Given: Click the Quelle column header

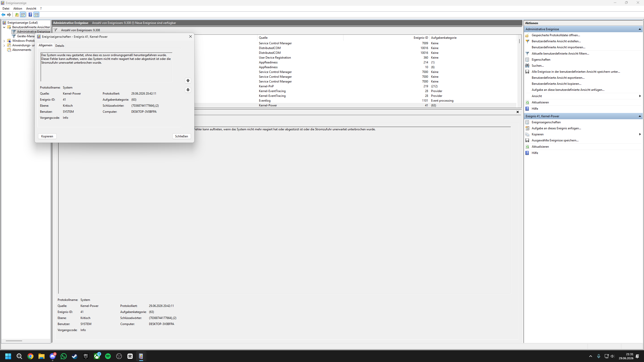Looking at the screenshot, I should pos(300,38).
